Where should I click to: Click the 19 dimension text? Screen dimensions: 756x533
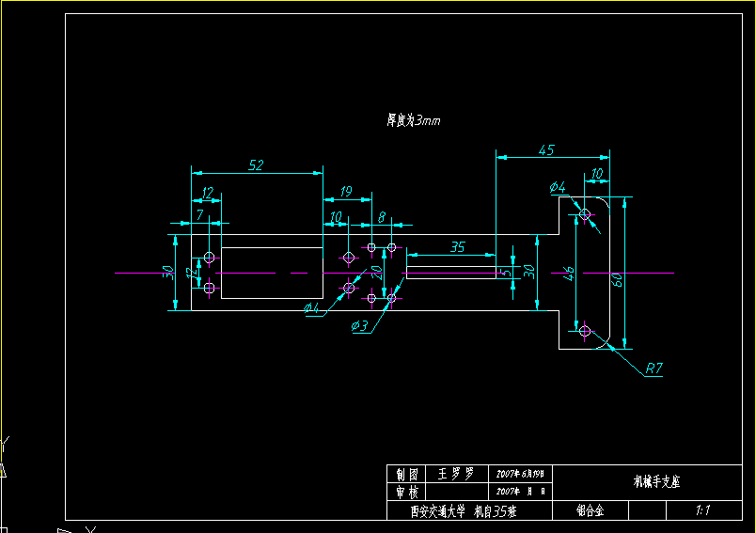click(x=346, y=192)
